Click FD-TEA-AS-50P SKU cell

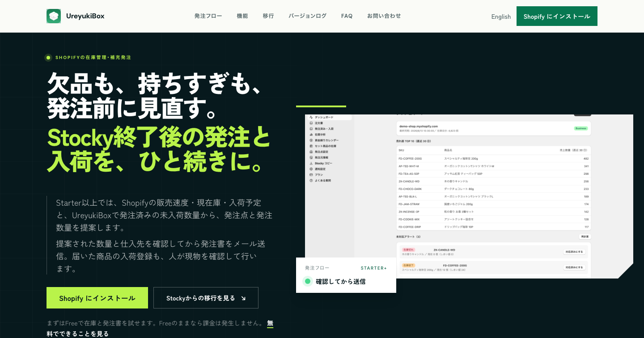[x=409, y=173]
